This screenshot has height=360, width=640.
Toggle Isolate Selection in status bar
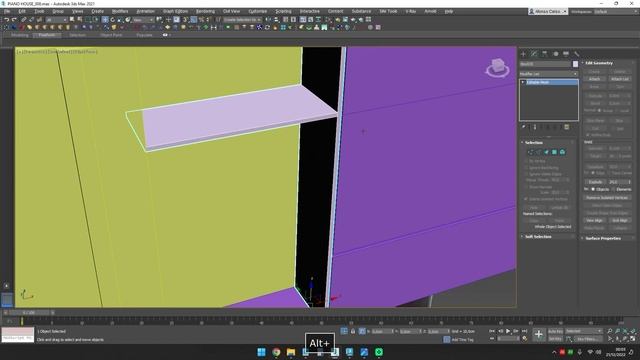[x=344, y=331]
